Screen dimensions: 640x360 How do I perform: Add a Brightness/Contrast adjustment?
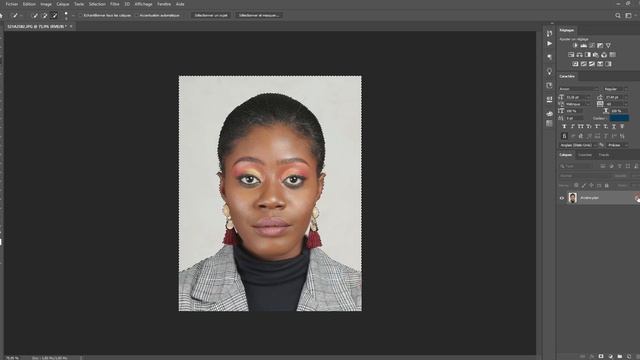click(x=576, y=45)
